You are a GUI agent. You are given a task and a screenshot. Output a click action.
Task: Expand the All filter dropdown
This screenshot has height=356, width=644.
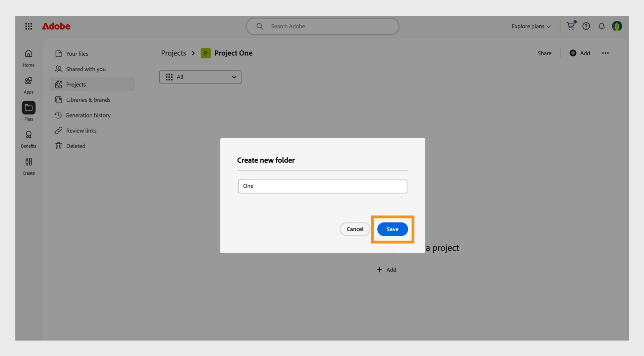[200, 77]
